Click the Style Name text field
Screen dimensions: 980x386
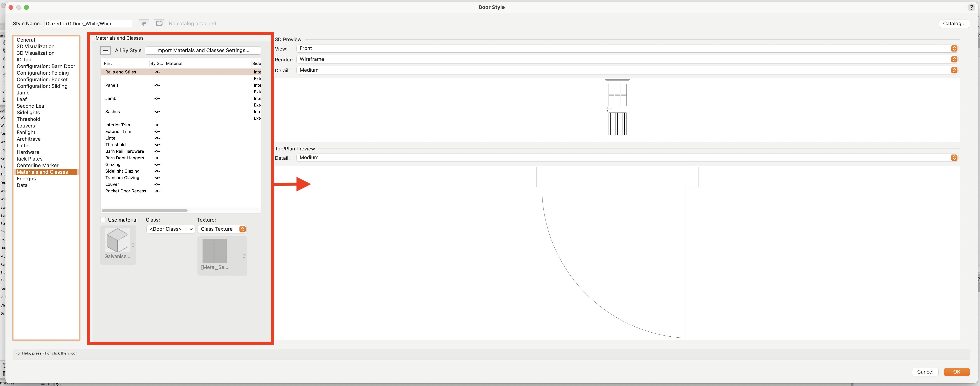[x=88, y=24]
